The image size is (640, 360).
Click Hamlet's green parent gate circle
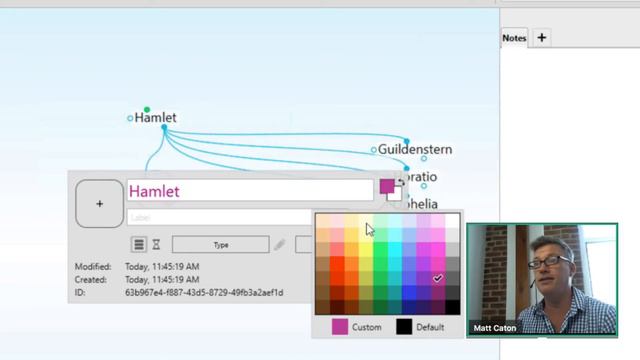pos(147,109)
